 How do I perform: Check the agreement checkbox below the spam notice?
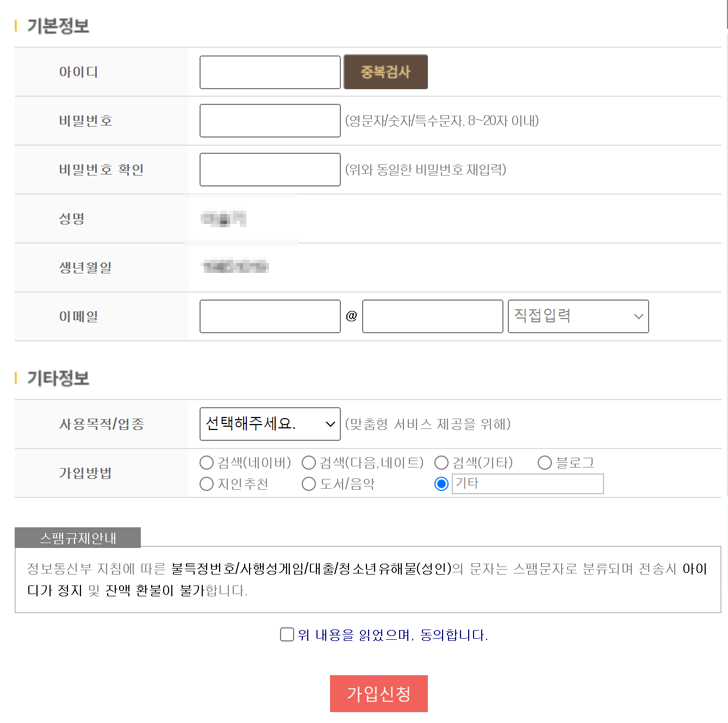tap(287, 634)
